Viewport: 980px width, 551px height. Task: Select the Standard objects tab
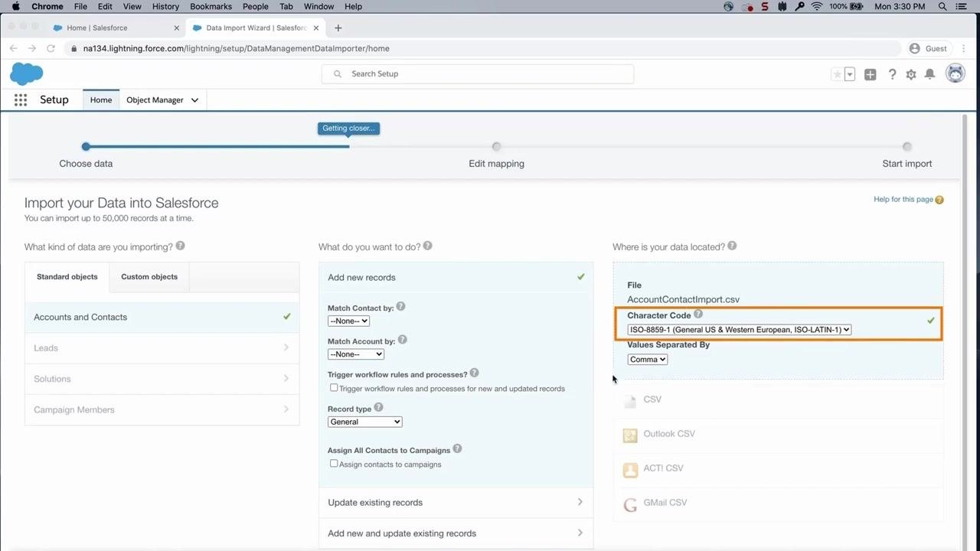click(x=67, y=277)
